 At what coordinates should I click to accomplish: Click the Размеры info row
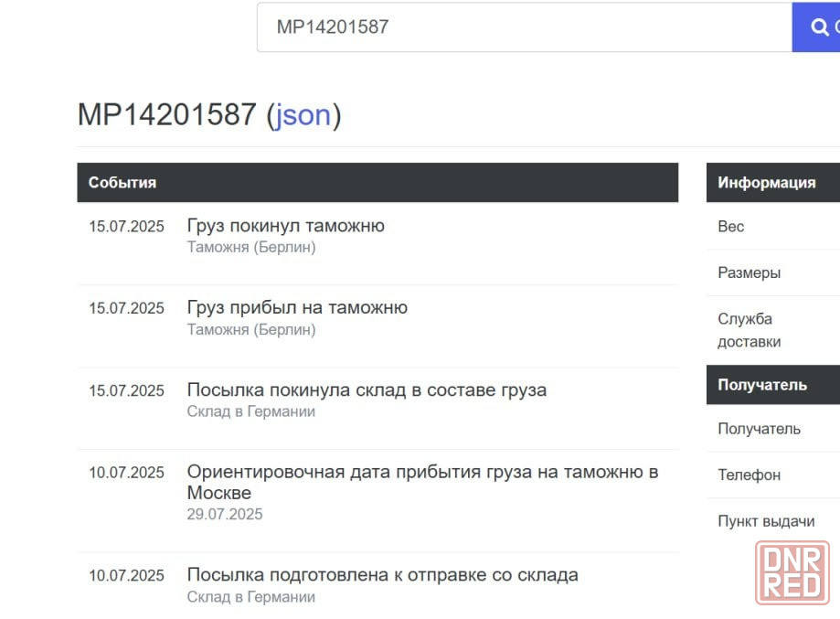749,272
